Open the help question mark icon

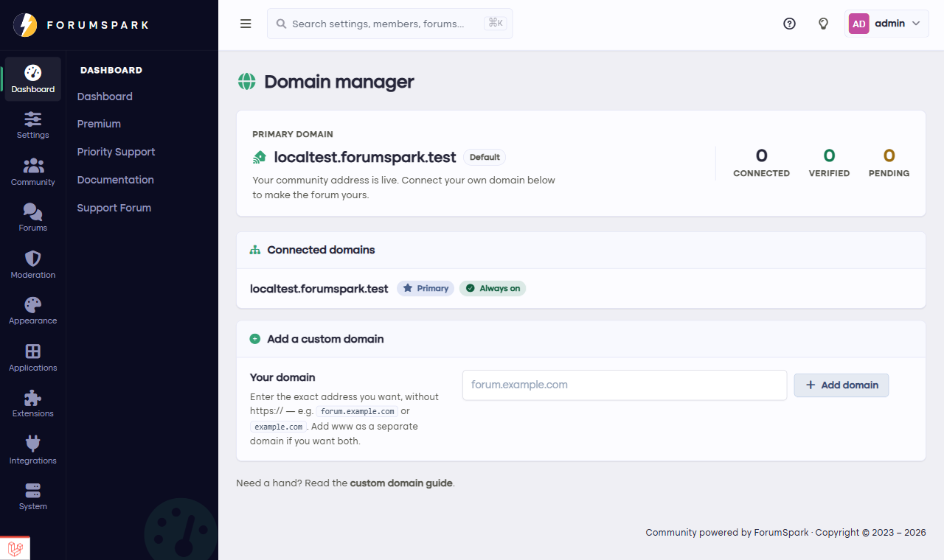point(789,24)
